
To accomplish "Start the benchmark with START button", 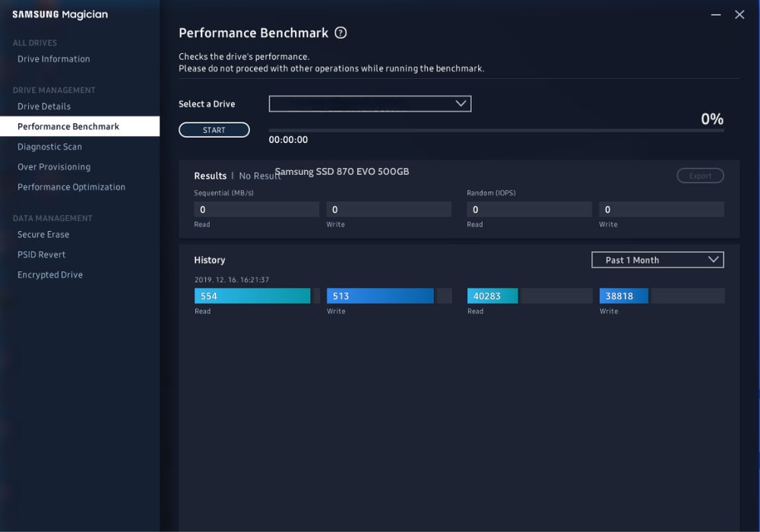I will 214,130.
